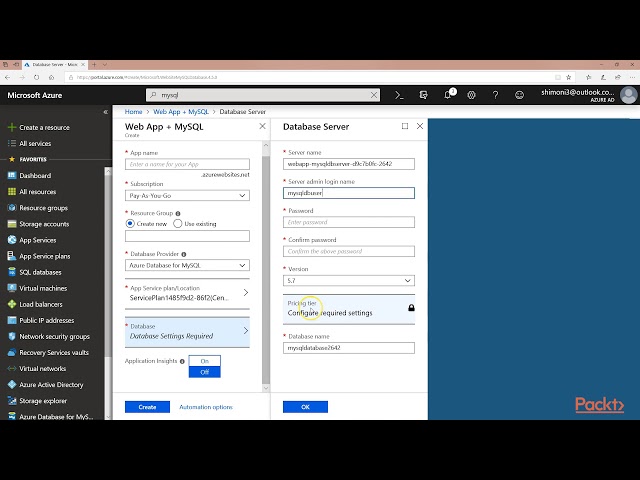Click Azure Database for MySQL icon
Image resolution: width=640 pixels, height=480 pixels.
tap(12, 416)
